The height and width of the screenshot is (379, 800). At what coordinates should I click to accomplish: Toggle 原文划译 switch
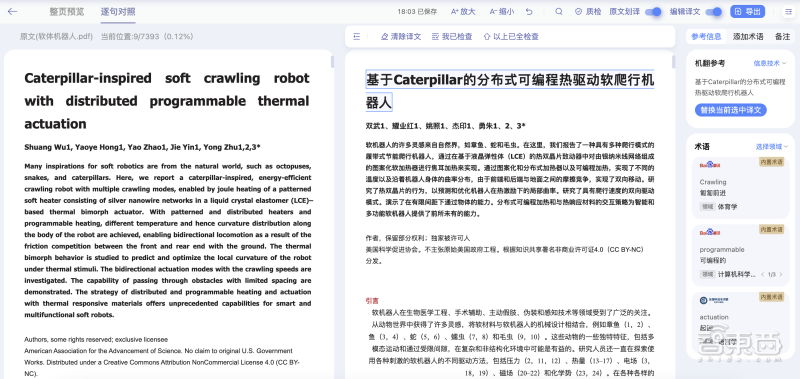(x=653, y=12)
